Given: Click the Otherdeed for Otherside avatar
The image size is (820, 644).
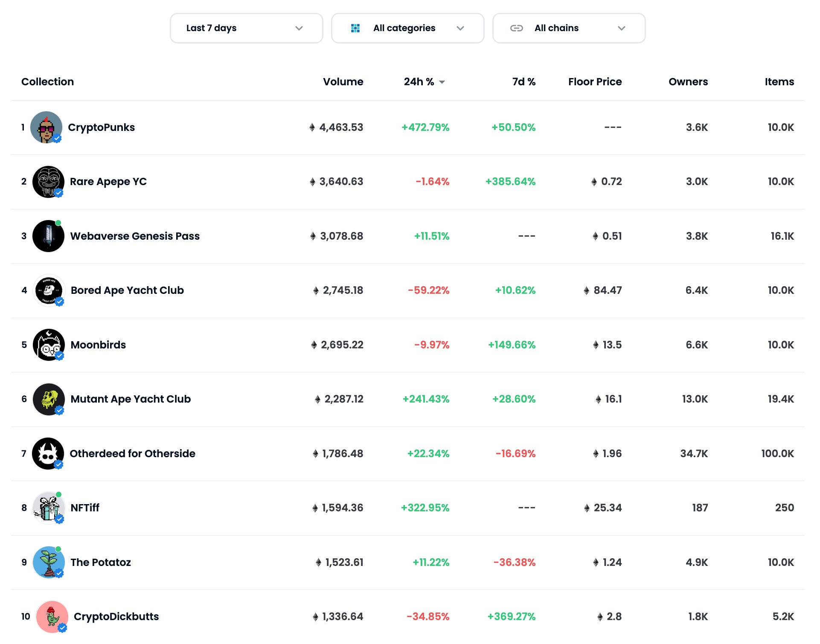Looking at the screenshot, I should 48,454.
